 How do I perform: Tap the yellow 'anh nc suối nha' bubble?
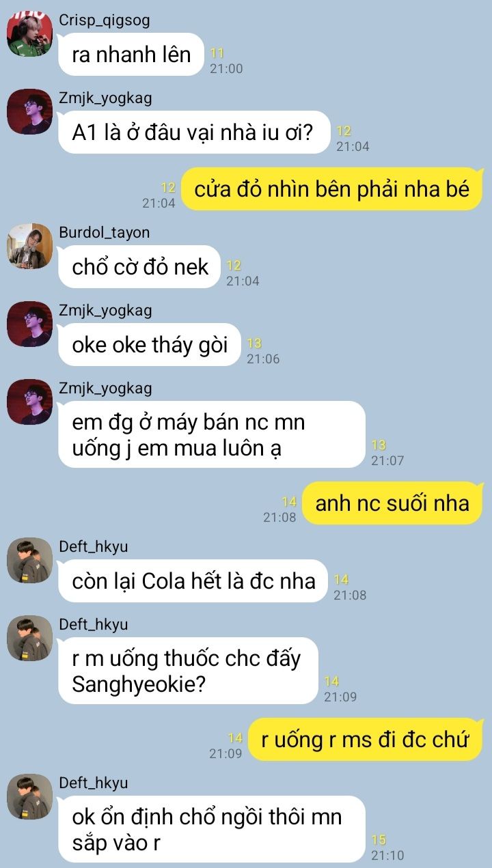(x=392, y=503)
